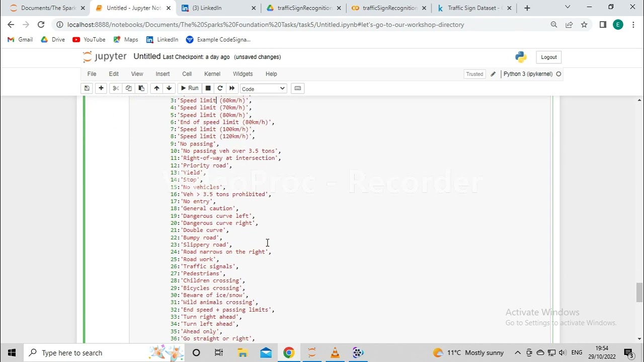The width and height of the screenshot is (644, 362).
Task: Bookmark this page star icon
Action: click(584, 25)
